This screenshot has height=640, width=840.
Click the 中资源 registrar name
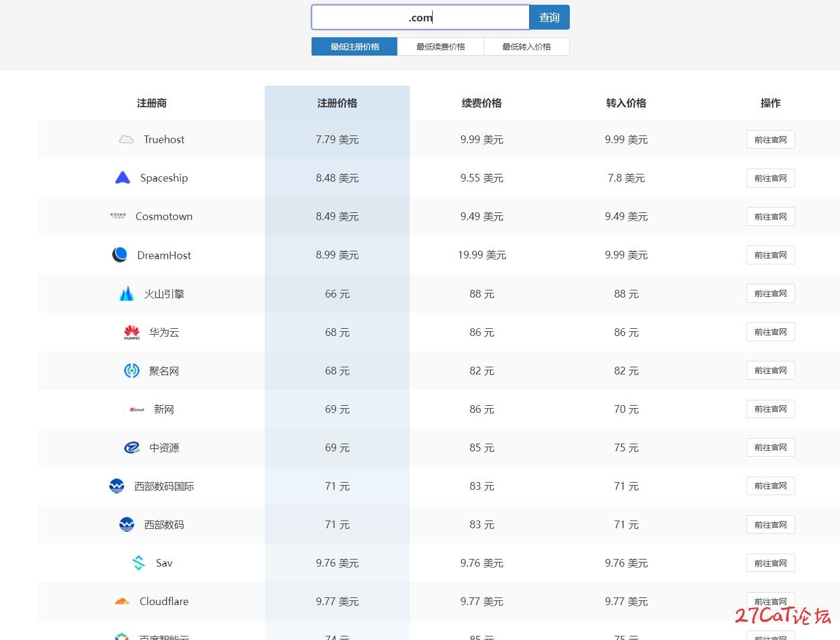[164, 448]
